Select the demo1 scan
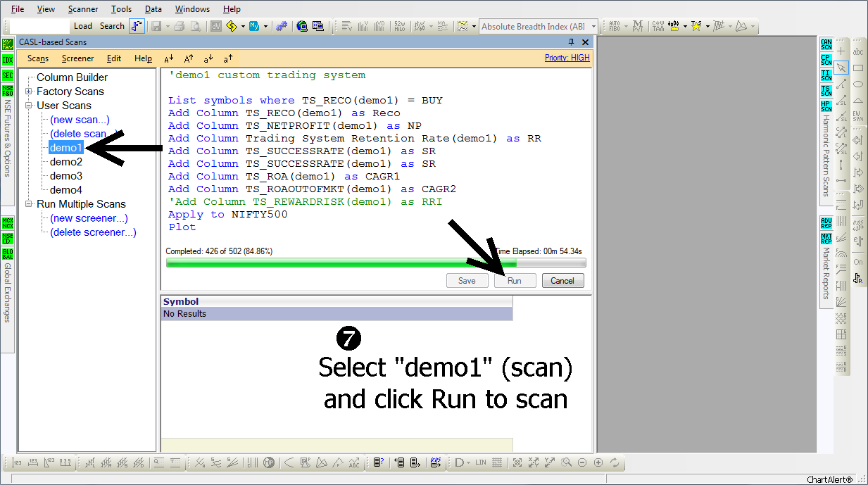The height and width of the screenshot is (485, 868). [66, 148]
